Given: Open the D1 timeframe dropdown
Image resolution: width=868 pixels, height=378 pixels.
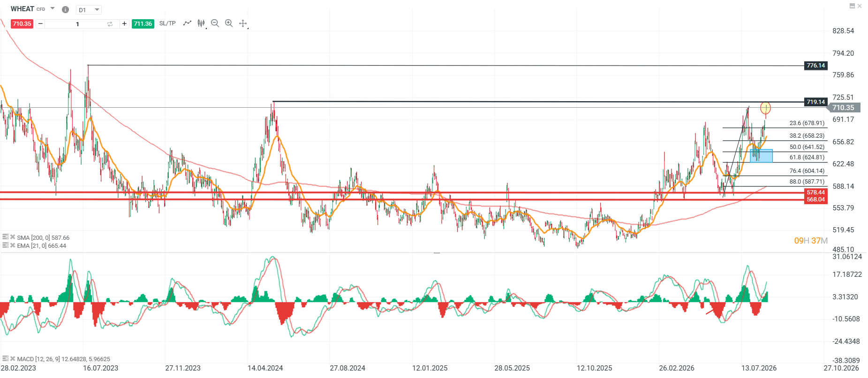Looking at the screenshot, I should pyautogui.click(x=89, y=10).
